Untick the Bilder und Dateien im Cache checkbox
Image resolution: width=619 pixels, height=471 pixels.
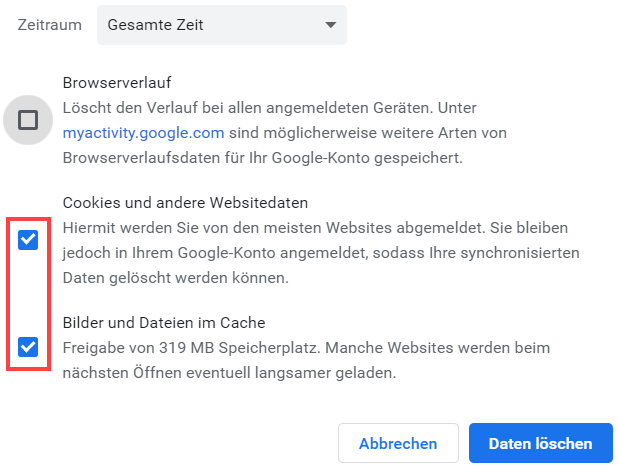coord(28,347)
